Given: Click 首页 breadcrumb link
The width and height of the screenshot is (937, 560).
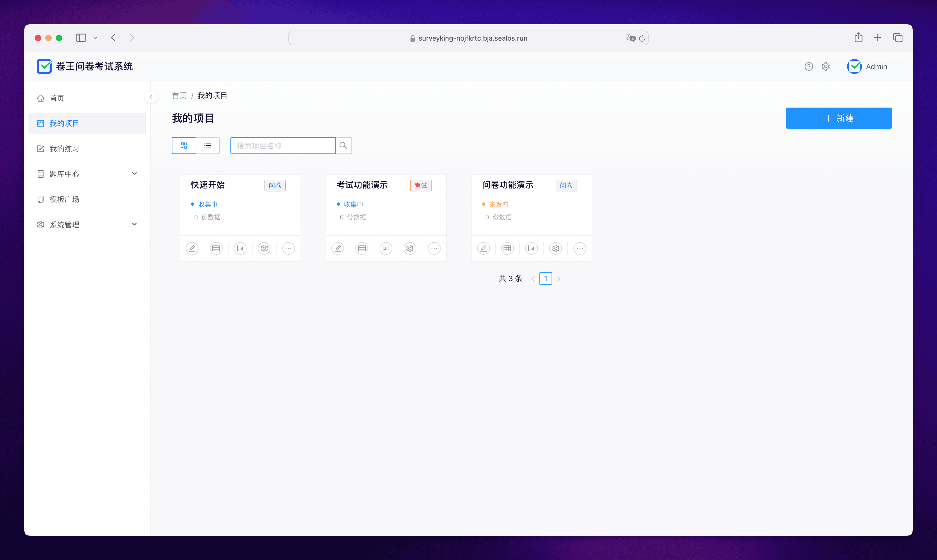Looking at the screenshot, I should click(179, 95).
